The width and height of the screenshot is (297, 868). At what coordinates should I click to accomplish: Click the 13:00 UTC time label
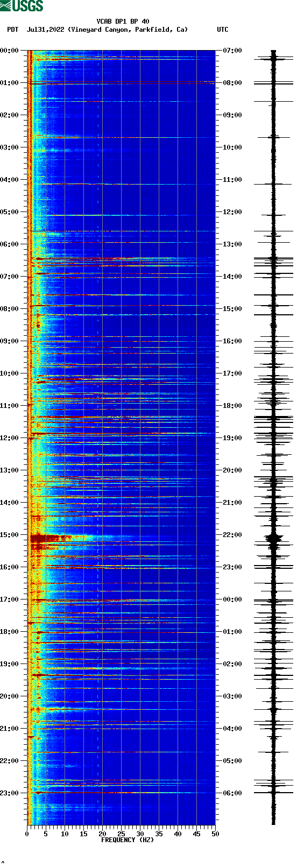click(x=232, y=244)
